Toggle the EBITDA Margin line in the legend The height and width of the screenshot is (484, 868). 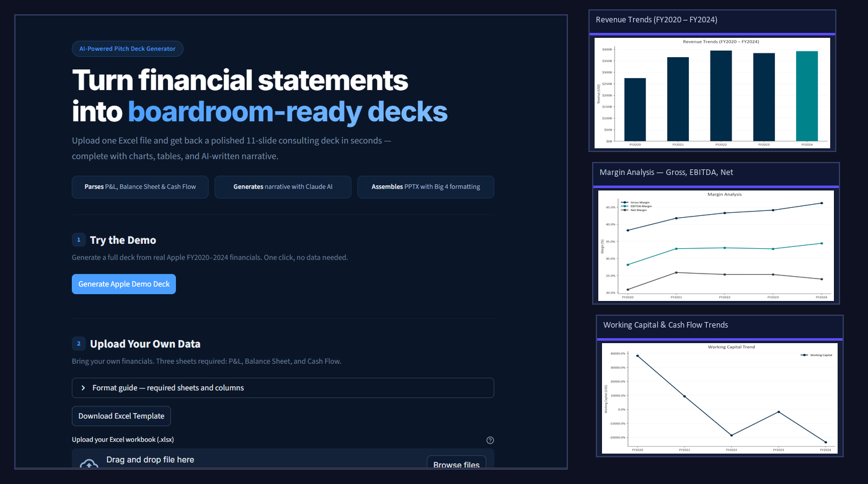(x=624, y=206)
